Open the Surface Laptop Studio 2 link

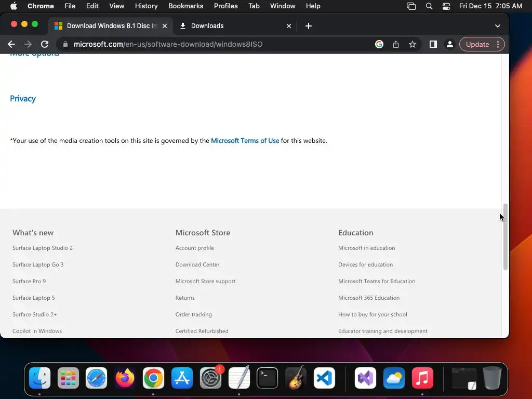[x=43, y=248]
